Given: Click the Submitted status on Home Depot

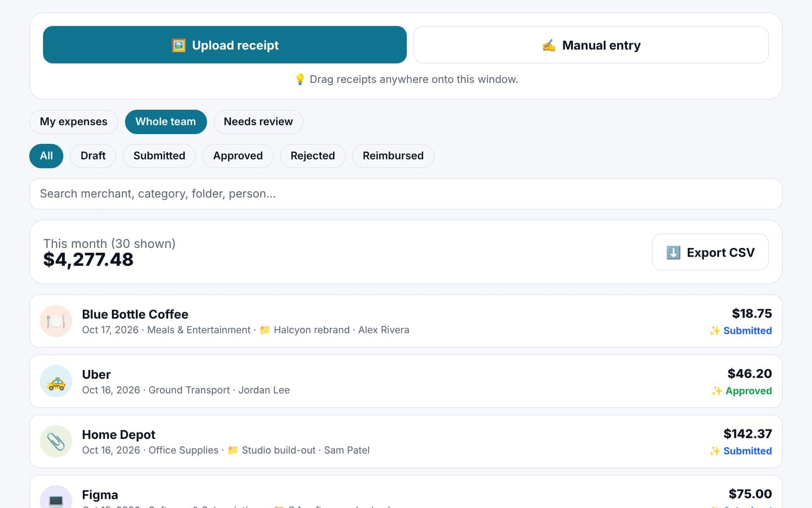Looking at the screenshot, I should (x=748, y=451).
